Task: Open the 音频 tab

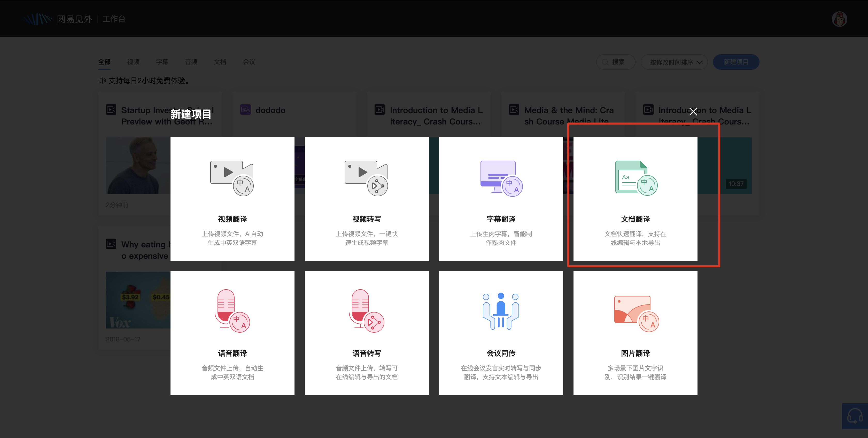Action: (191, 62)
